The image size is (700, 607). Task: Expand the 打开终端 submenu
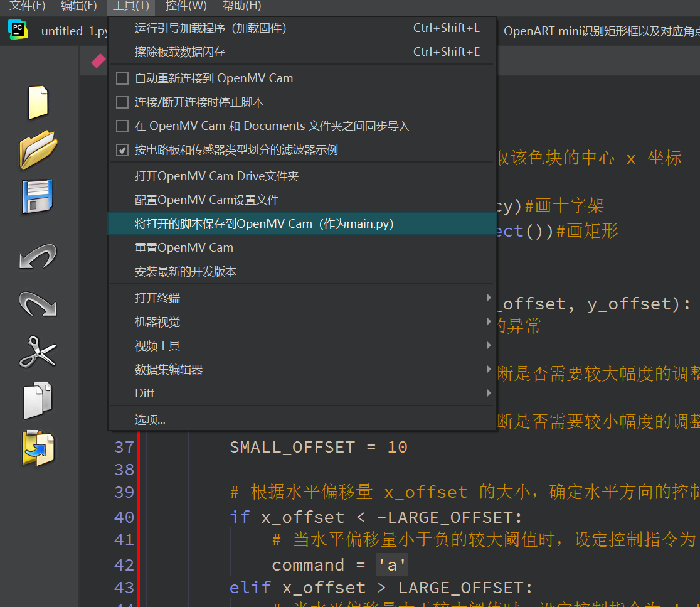coord(302,298)
